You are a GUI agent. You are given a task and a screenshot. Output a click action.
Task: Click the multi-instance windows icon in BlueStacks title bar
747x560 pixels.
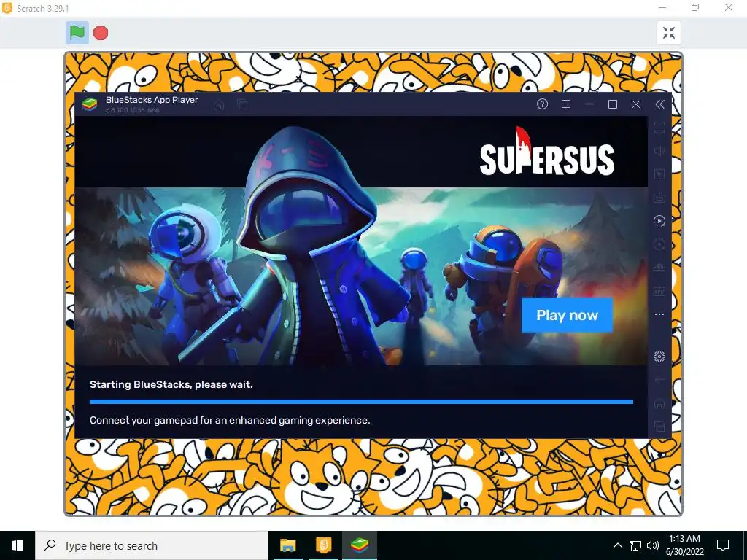point(242,104)
